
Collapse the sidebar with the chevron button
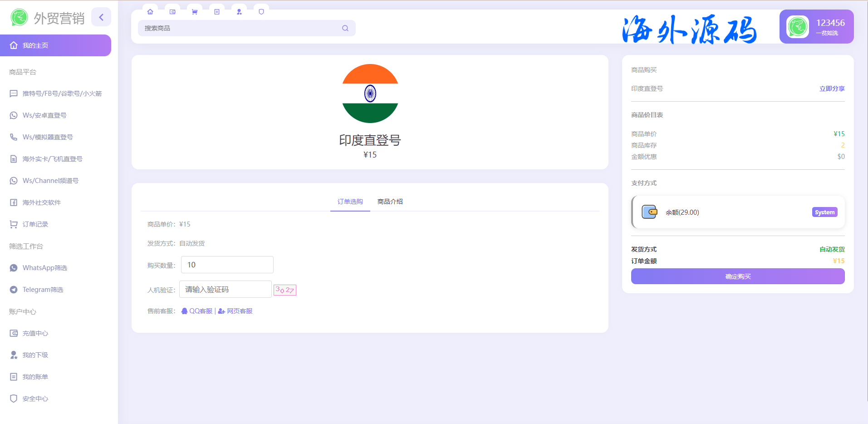tap(101, 17)
